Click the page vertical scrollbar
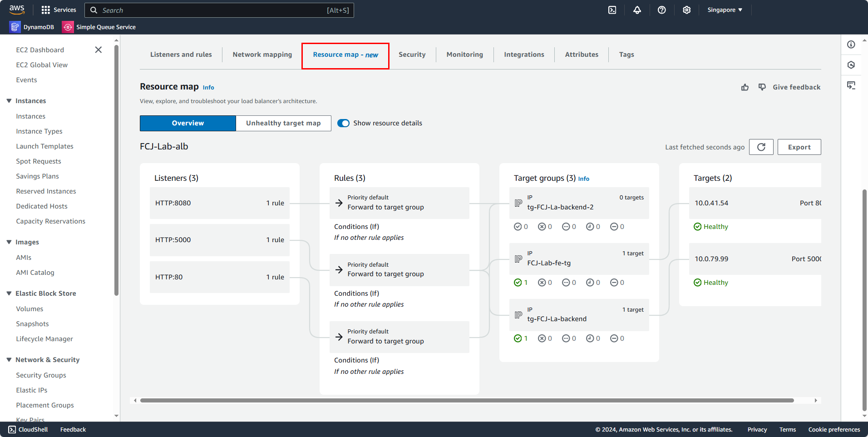This screenshot has width=868, height=437. [864, 300]
